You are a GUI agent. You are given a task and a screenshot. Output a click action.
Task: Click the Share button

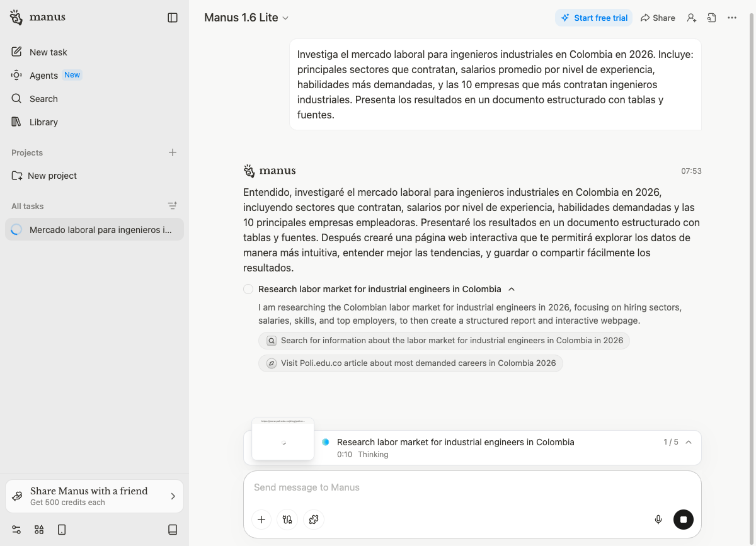658,18
